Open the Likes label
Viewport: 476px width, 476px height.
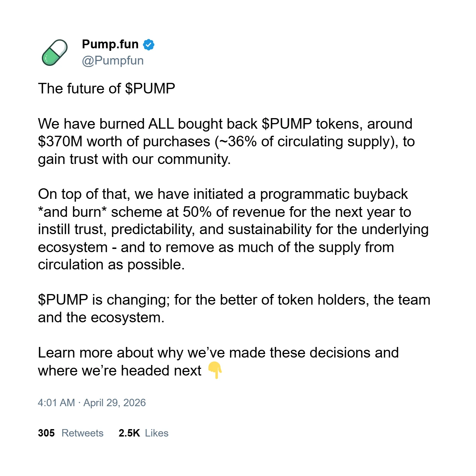[157, 433]
